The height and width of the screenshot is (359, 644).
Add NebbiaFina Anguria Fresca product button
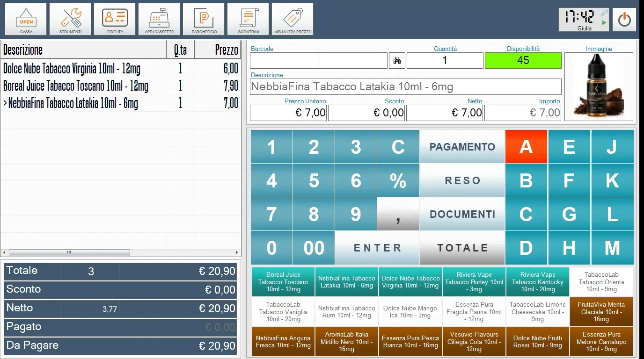click(283, 342)
